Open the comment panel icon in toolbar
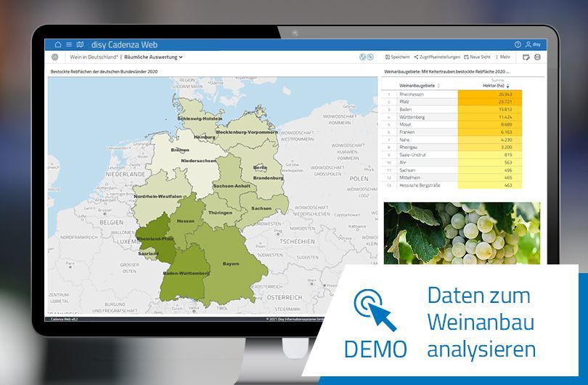 [526, 57]
